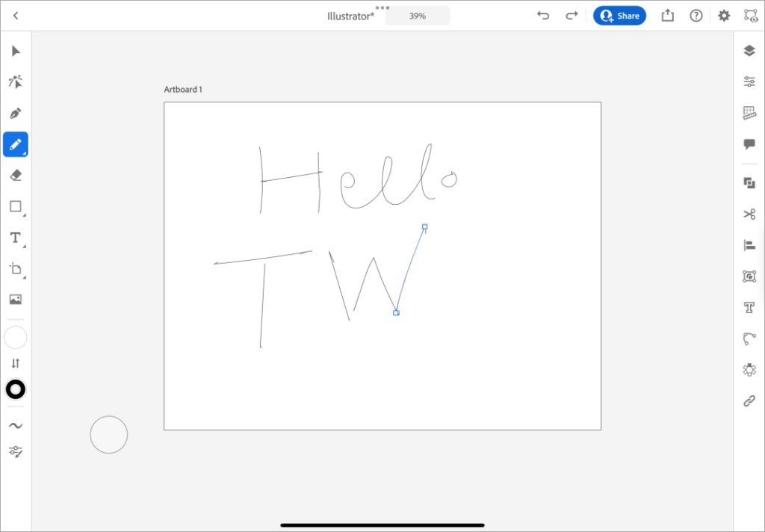This screenshot has height=532, width=765.
Task: Select the Type tool
Action: (x=16, y=238)
